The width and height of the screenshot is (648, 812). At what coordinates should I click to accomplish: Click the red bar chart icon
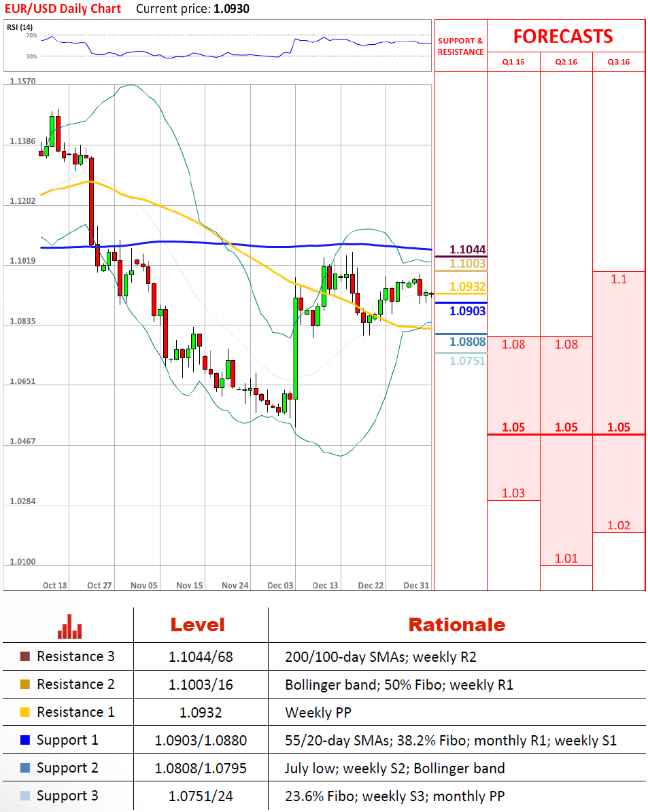coord(69,626)
